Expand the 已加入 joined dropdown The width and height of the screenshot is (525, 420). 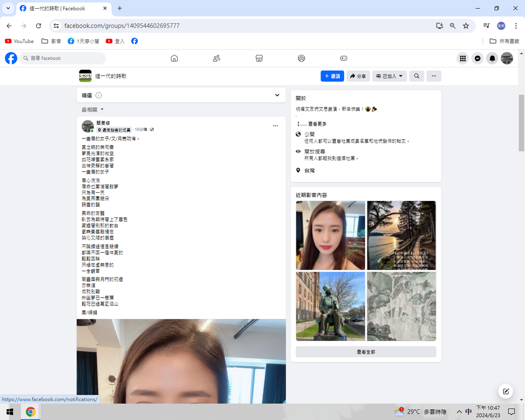390,76
